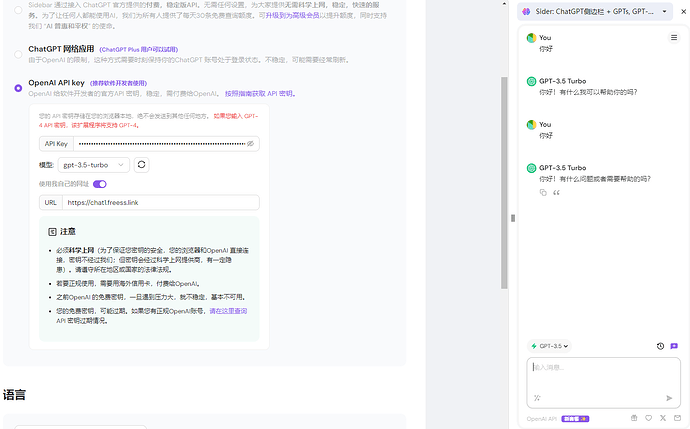
Task: Select the OpenAI API key radio option
Action: click(x=18, y=88)
